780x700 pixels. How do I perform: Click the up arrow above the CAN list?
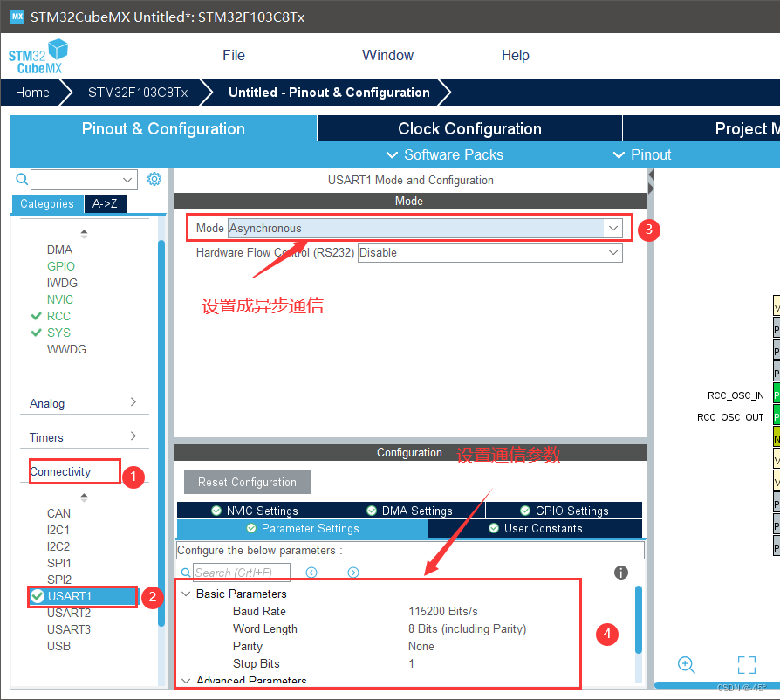[x=84, y=497]
